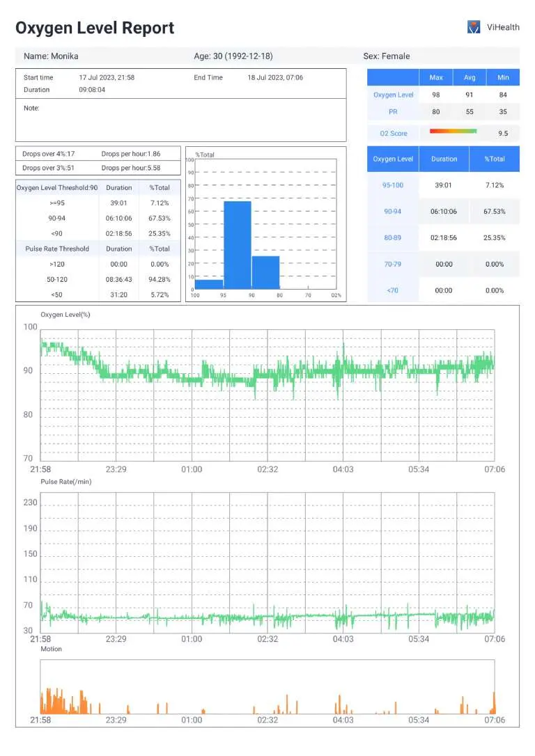Click the 02:32 time marker under Pulse Rate chart
Screen dimensions: 535x756
click(x=267, y=639)
